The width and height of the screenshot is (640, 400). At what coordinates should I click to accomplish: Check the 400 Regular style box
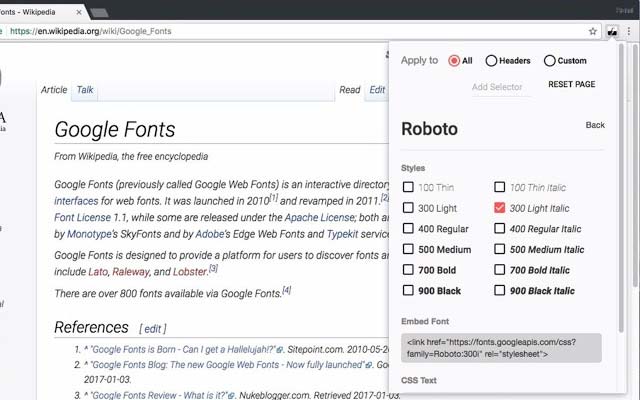(x=408, y=228)
